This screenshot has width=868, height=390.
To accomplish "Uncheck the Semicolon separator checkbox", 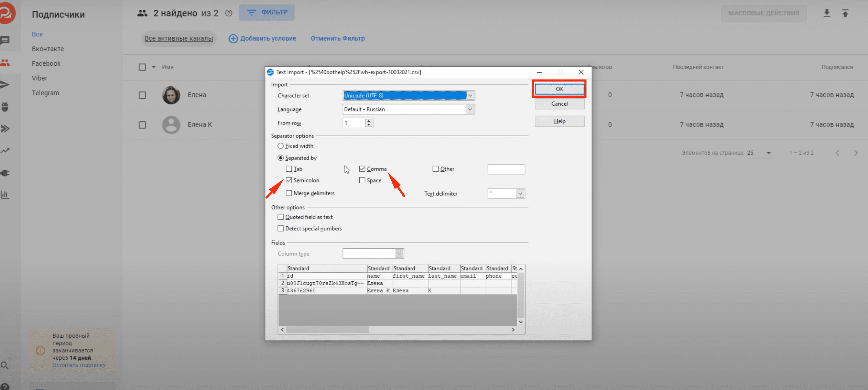I will (289, 180).
